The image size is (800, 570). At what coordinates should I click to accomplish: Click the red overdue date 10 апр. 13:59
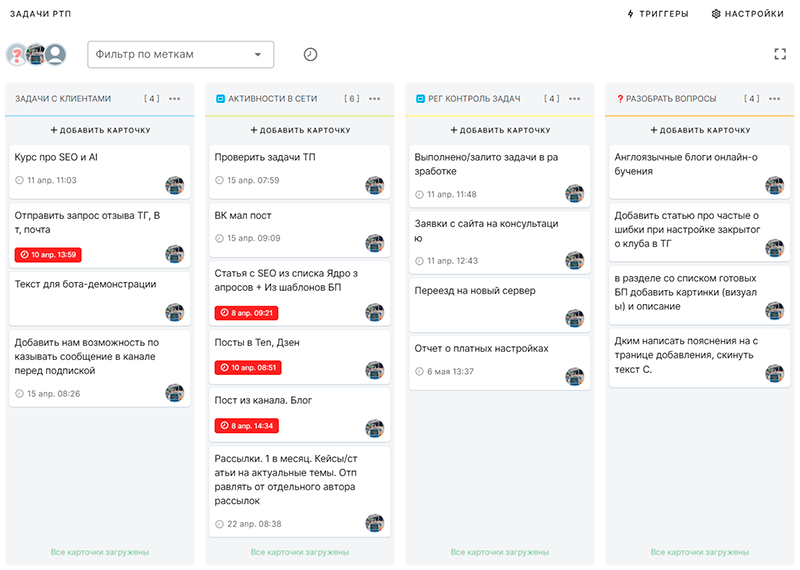(47, 255)
